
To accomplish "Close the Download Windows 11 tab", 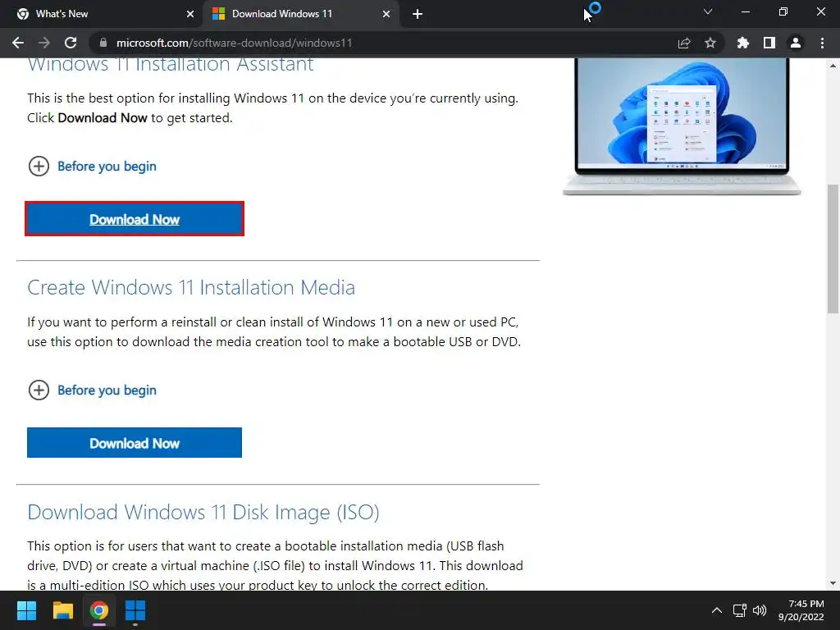I will pos(386,14).
